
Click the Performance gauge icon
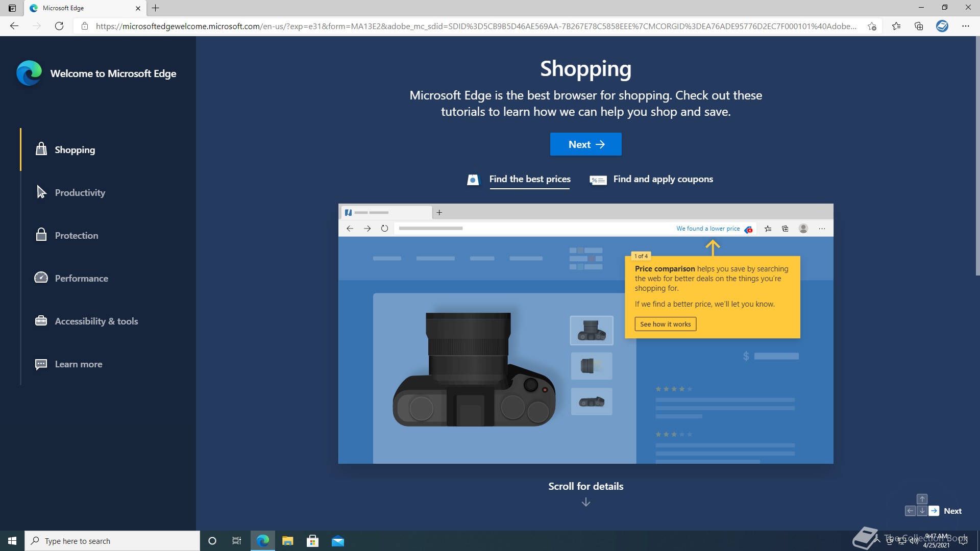coord(41,278)
